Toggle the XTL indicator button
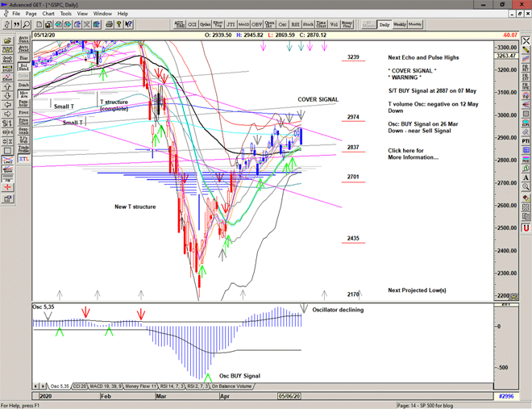This screenshot has width=532, height=409. pyautogui.click(x=23, y=161)
